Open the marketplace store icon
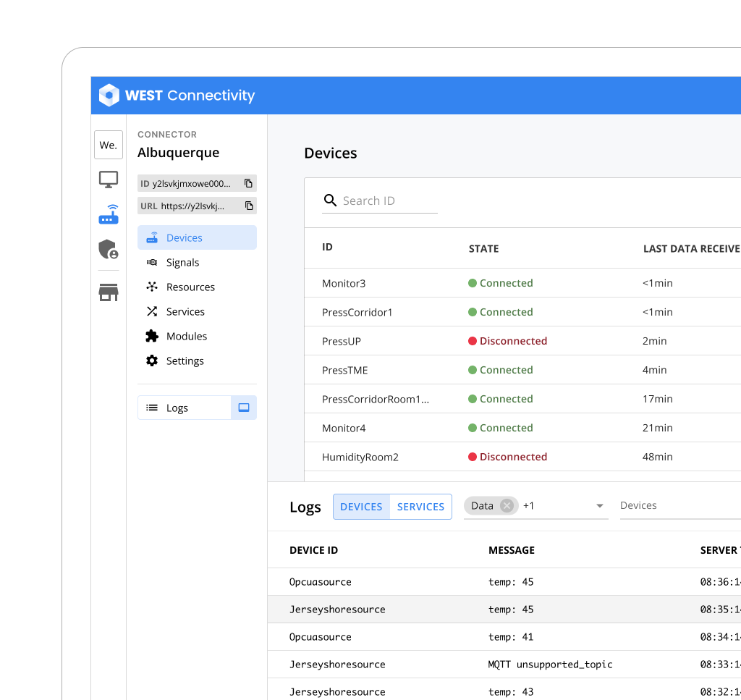741x700 pixels. (x=109, y=292)
